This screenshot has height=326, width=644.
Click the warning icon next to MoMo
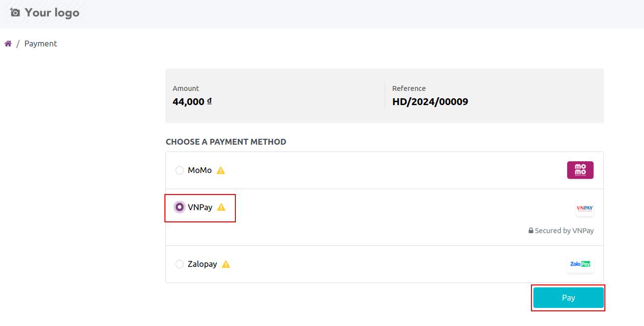[x=221, y=171]
